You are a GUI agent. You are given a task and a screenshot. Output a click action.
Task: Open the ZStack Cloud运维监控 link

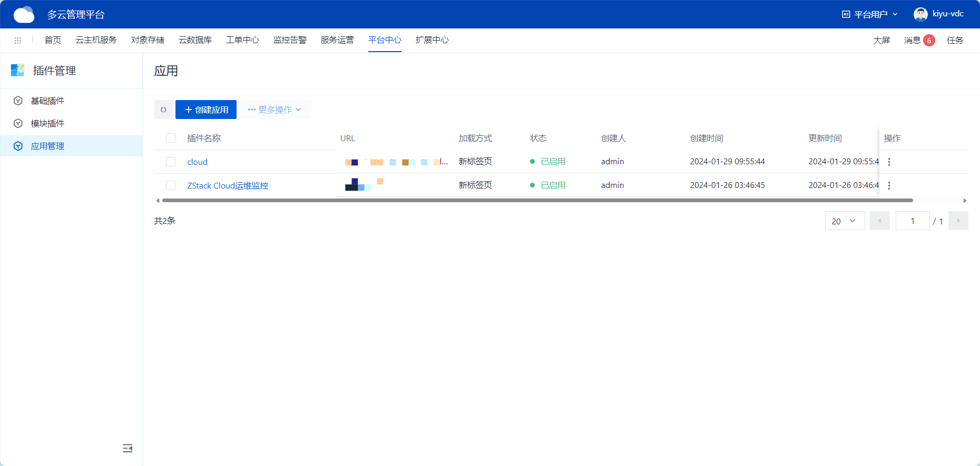point(228,185)
